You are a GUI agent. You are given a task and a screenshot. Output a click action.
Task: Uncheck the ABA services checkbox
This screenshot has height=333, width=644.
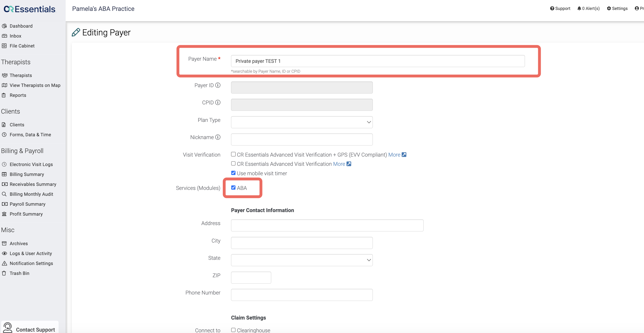coord(233,188)
